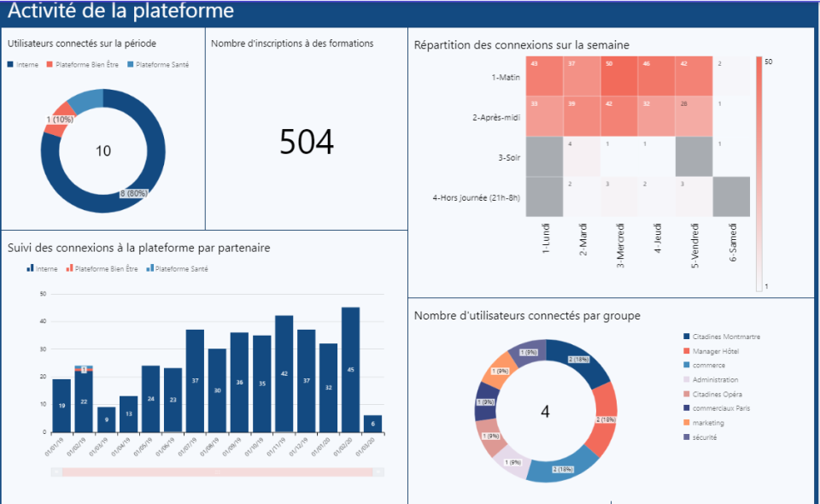Toggle marketing entry in group legend

[x=704, y=423]
